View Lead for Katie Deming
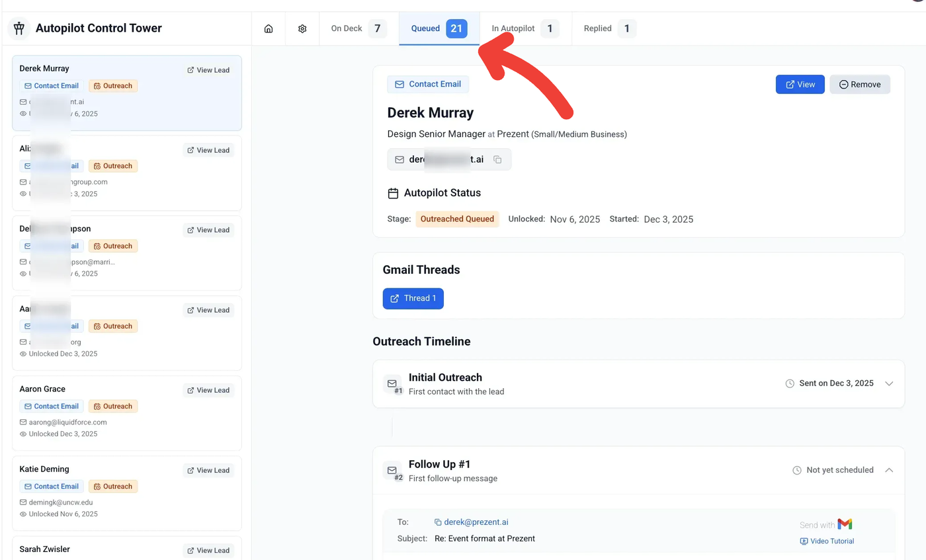926x560 pixels. click(x=208, y=470)
